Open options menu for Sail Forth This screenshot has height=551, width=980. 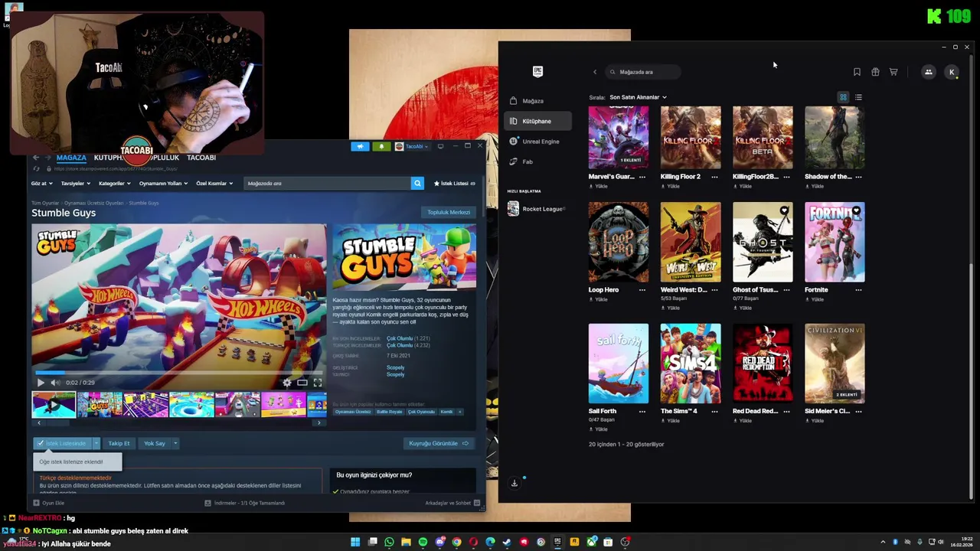[x=642, y=411]
